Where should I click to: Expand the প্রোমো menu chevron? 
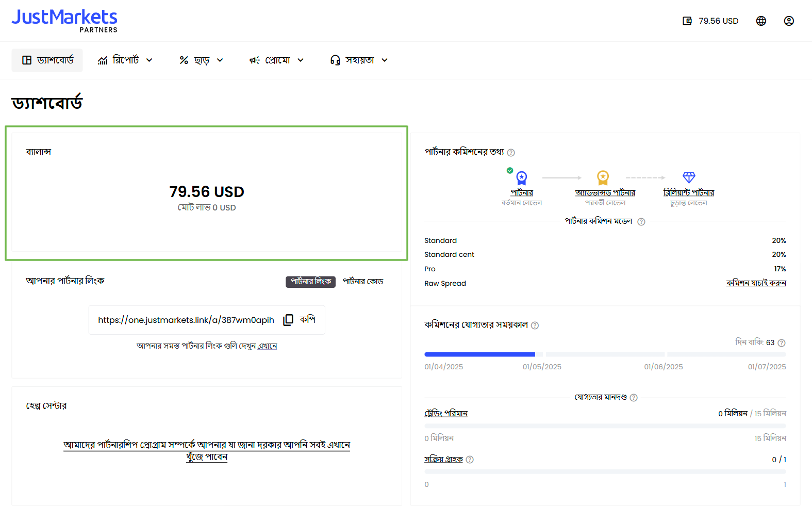coord(301,60)
